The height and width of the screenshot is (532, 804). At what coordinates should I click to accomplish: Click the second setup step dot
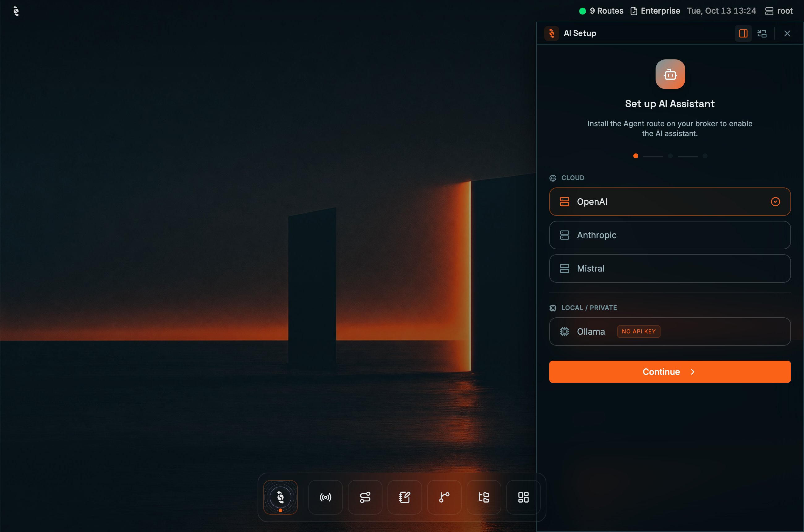tap(670, 156)
